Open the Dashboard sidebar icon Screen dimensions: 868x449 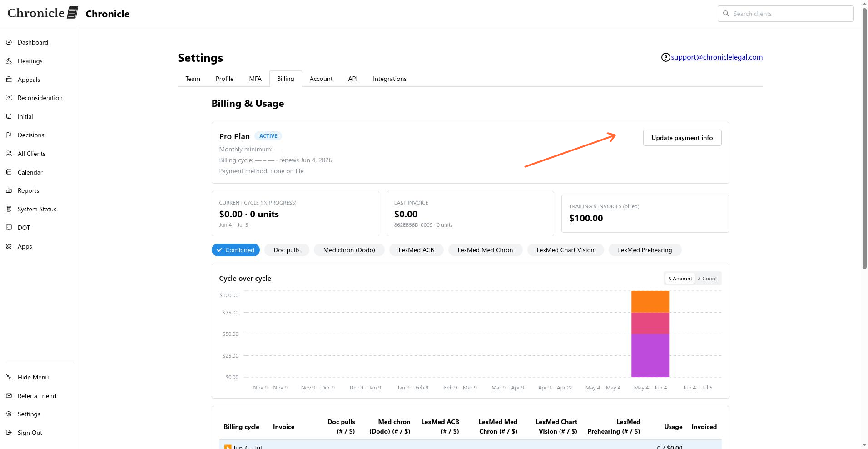pos(9,42)
